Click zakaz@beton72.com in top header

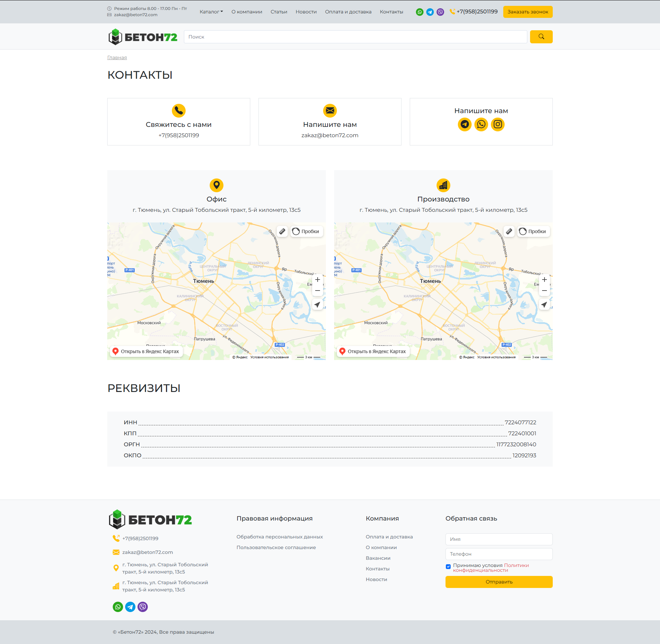pyautogui.click(x=135, y=15)
